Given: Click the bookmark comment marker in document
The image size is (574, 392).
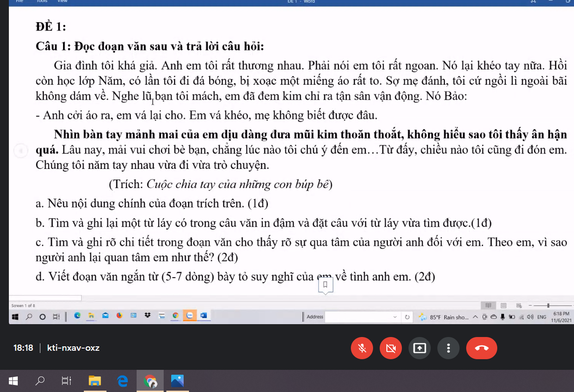Looking at the screenshot, I should click(325, 284).
